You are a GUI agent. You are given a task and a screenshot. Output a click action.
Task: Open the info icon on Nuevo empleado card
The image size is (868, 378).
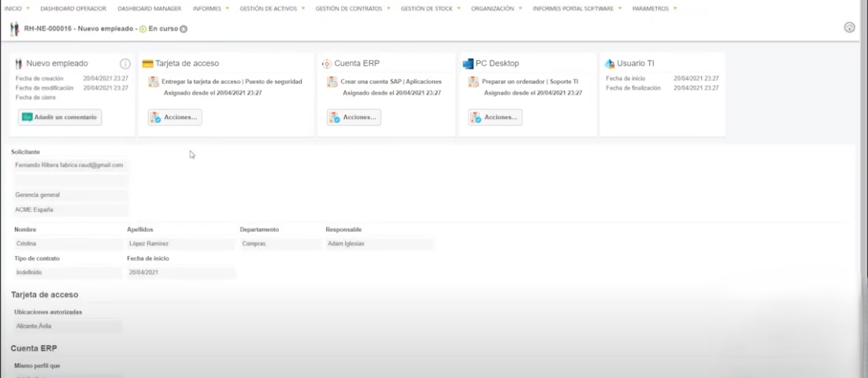click(x=125, y=64)
